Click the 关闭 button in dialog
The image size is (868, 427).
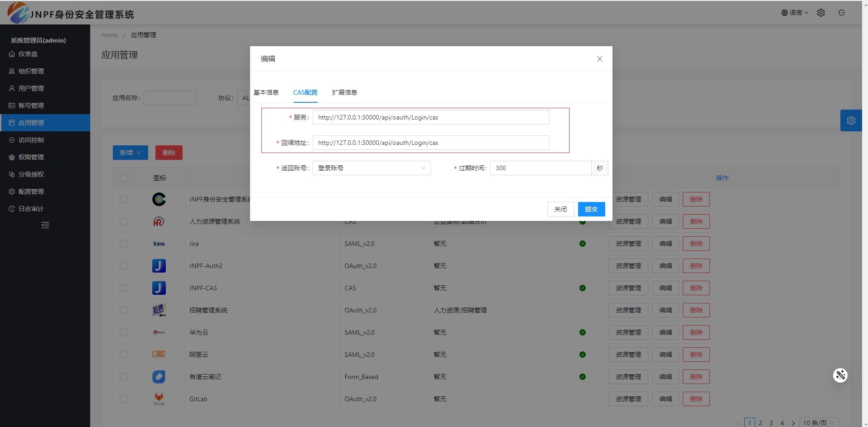click(560, 209)
